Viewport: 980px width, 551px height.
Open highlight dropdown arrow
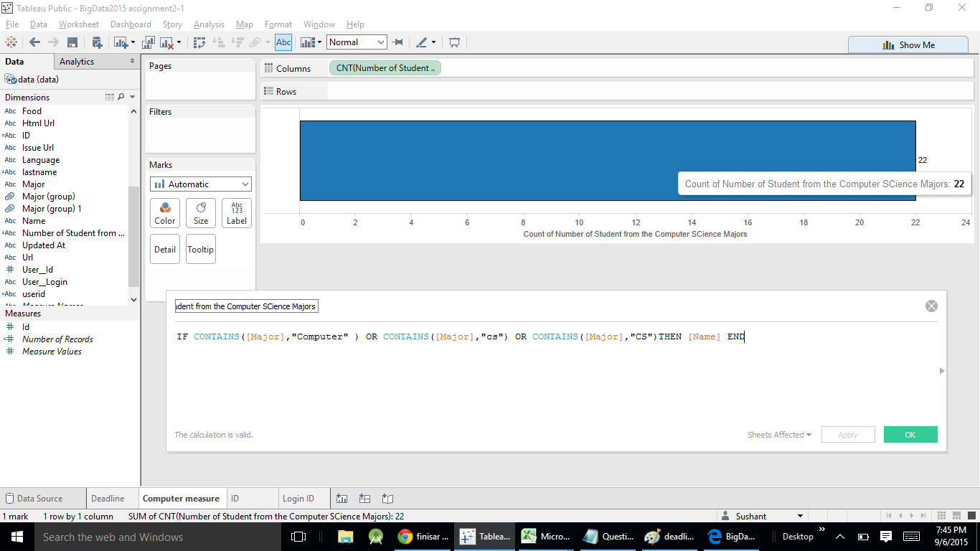pyautogui.click(x=433, y=42)
